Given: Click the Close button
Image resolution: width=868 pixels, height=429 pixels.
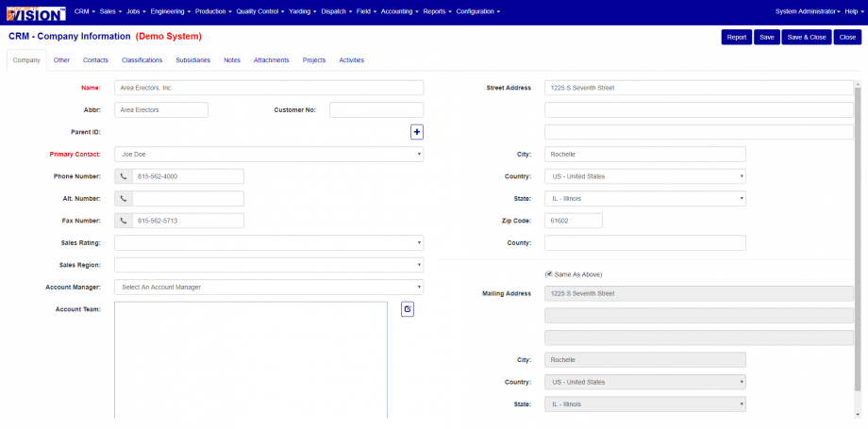Looking at the screenshot, I should (847, 37).
